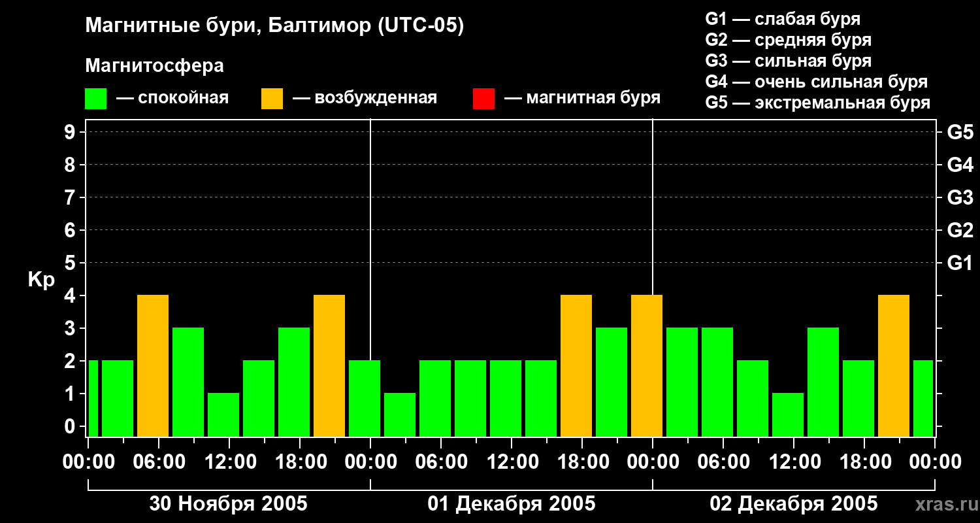Image resolution: width=980 pixels, height=523 pixels.
Task: Click the Kp 1 bar on 30 Ноября
Action: 223,414
